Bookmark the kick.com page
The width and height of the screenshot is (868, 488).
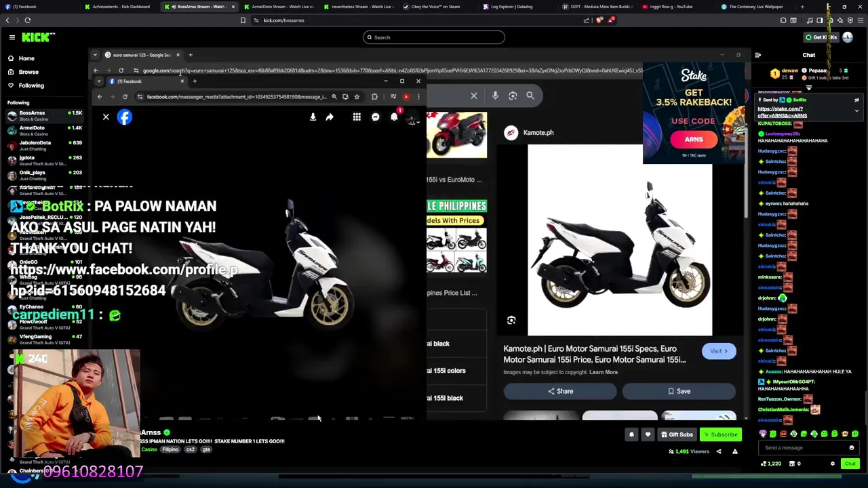(243, 20)
